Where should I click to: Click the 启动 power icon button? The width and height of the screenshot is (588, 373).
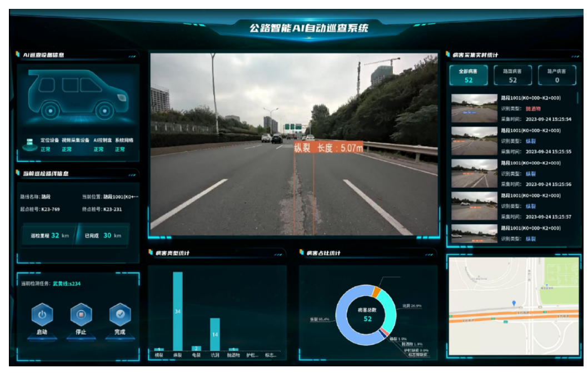pyautogui.click(x=42, y=315)
